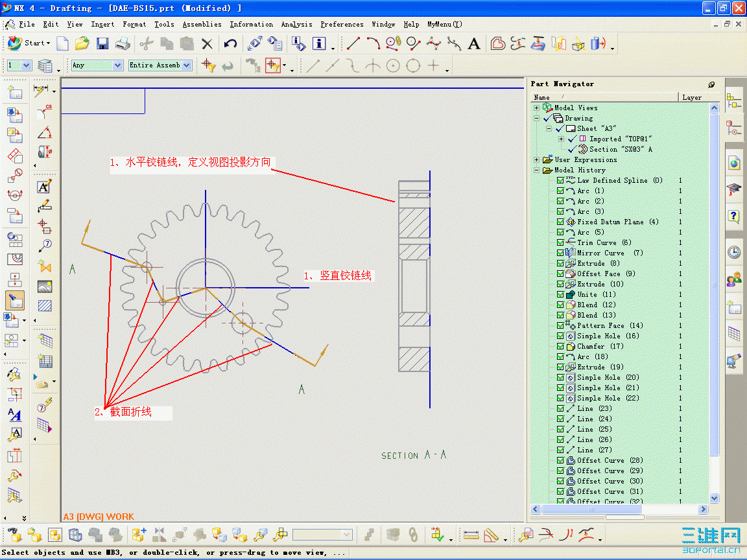Screen dimensions: 747x560
Task: Expand the Imported "TOP@1" node
Action: [561, 139]
